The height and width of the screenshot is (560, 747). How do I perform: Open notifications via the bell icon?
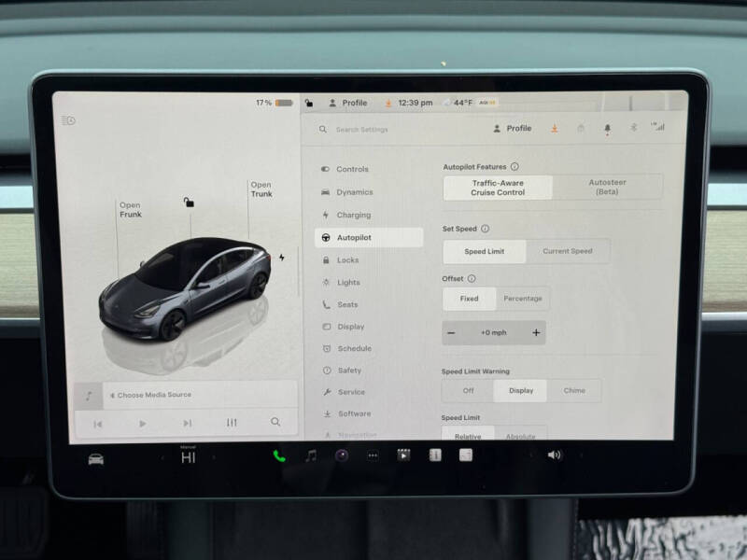point(607,128)
